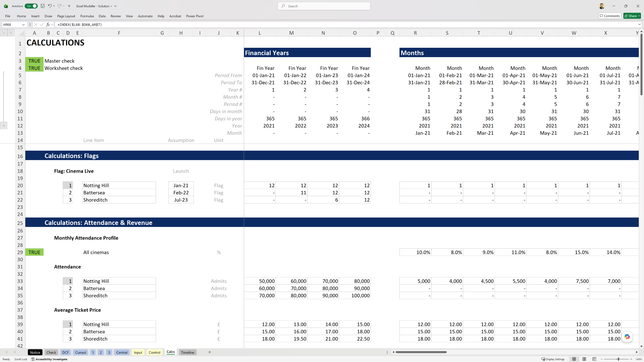This screenshot has width=644, height=362.
Task: Click the Jan-21 launch cell for Notting Hill
Action: (x=181, y=186)
